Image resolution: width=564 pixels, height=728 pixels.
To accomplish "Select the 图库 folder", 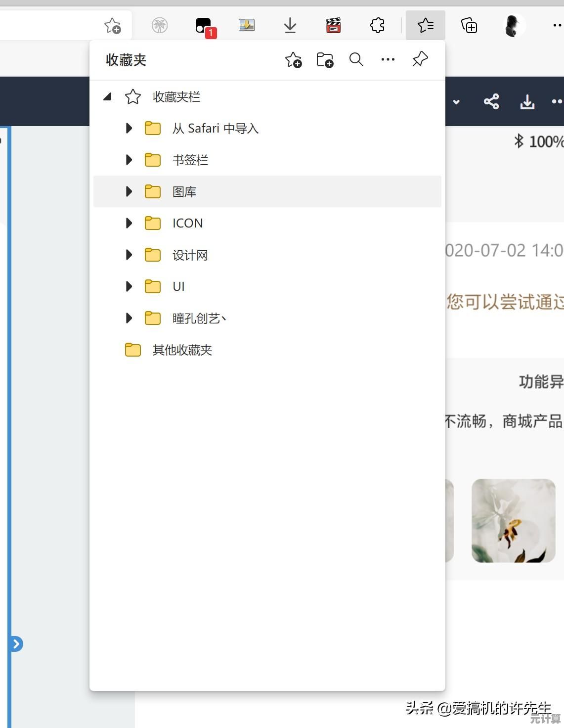I will pos(184,192).
